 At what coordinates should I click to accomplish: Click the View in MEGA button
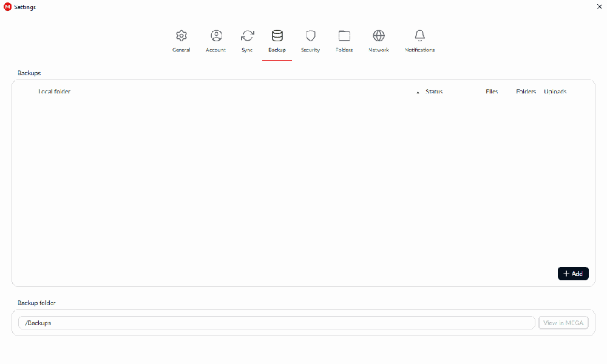coord(563,323)
